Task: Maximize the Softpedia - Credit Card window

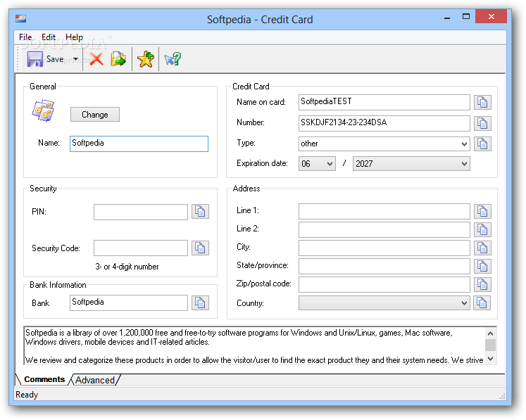Action: pyautogui.click(x=466, y=16)
